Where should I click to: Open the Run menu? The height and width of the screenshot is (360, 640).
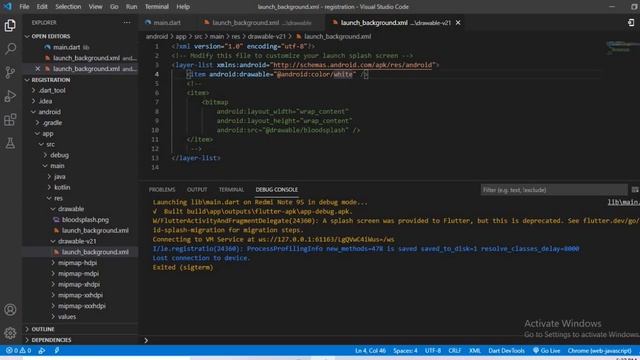131,7
